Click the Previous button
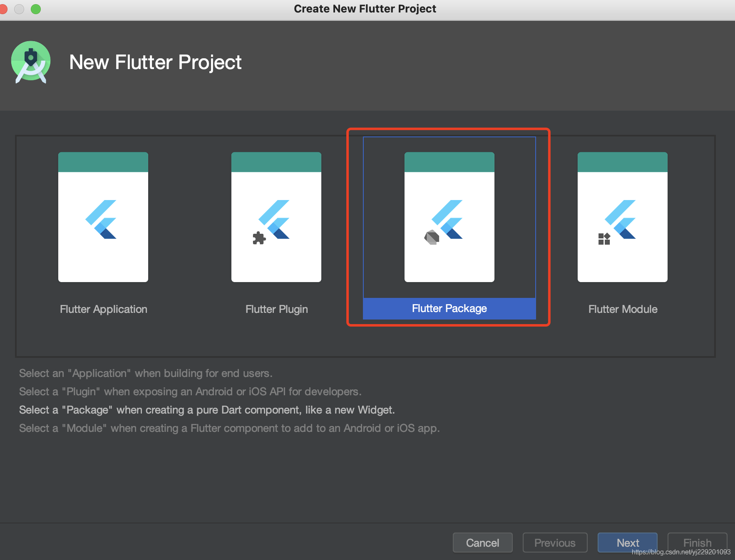 555,543
